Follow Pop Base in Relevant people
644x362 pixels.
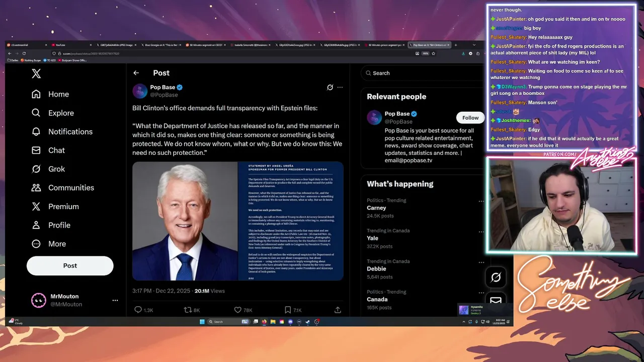click(x=470, y=118)
